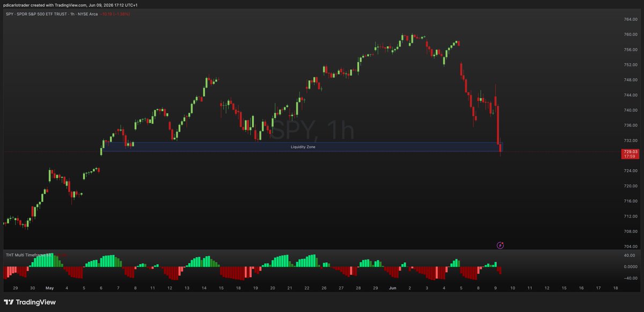Click the '14' date axis label
Screen dimensions: 644x312
204,288
